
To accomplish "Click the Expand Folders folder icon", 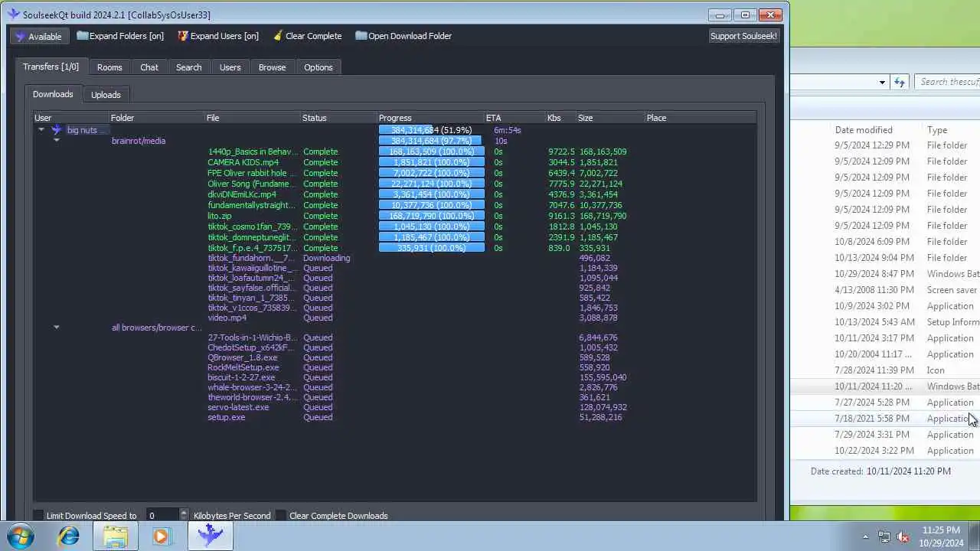I will coord(82,36).
